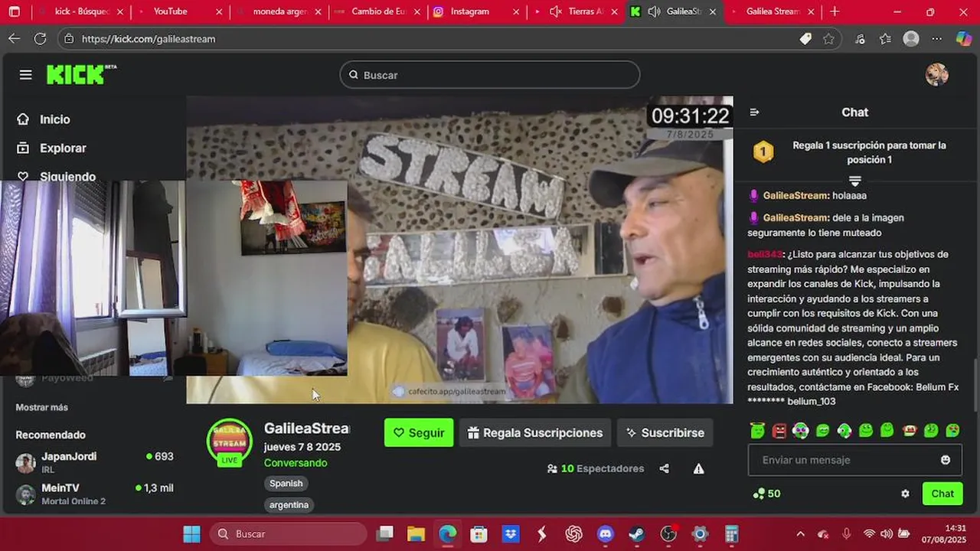Insert the headphones green emote
The width and height of the screenshot is (980, 551).
tap(844, 430)
